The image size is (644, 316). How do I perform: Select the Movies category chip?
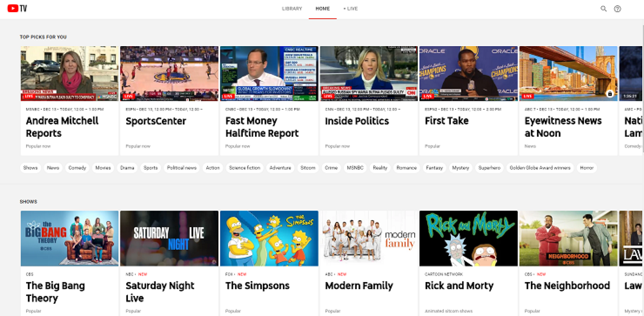point(103,168)
